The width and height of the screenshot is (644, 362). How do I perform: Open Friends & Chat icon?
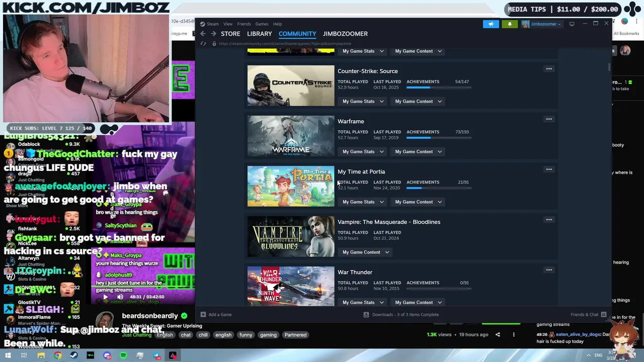(604, 315)
